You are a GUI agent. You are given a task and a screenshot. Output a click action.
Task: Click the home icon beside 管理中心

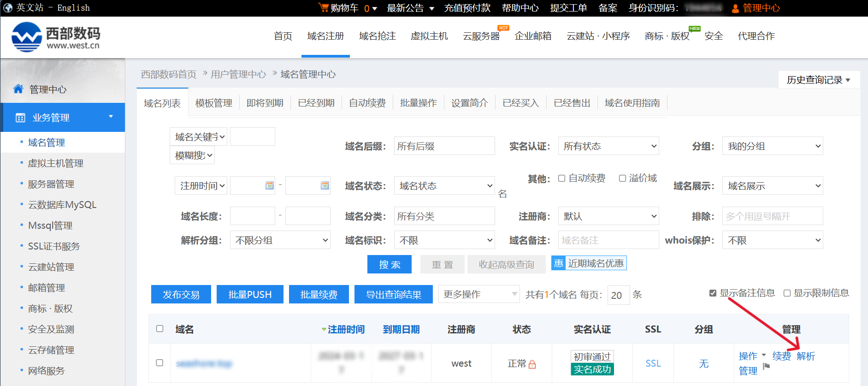pos(18,89)
